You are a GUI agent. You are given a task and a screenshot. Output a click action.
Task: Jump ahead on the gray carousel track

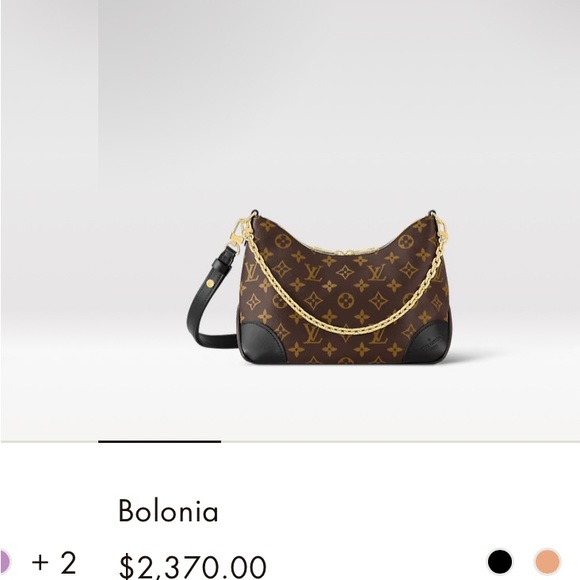pyautogui.click(x=400, y=441)
